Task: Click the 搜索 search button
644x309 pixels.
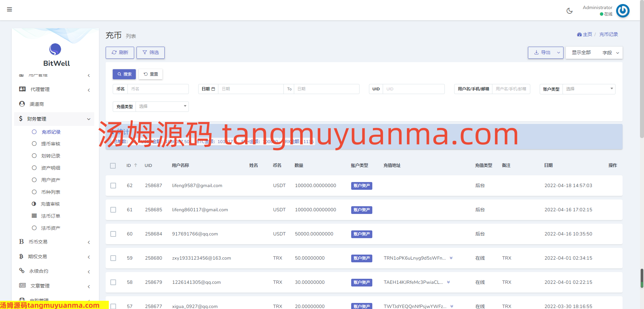Action: pos(124,74)
